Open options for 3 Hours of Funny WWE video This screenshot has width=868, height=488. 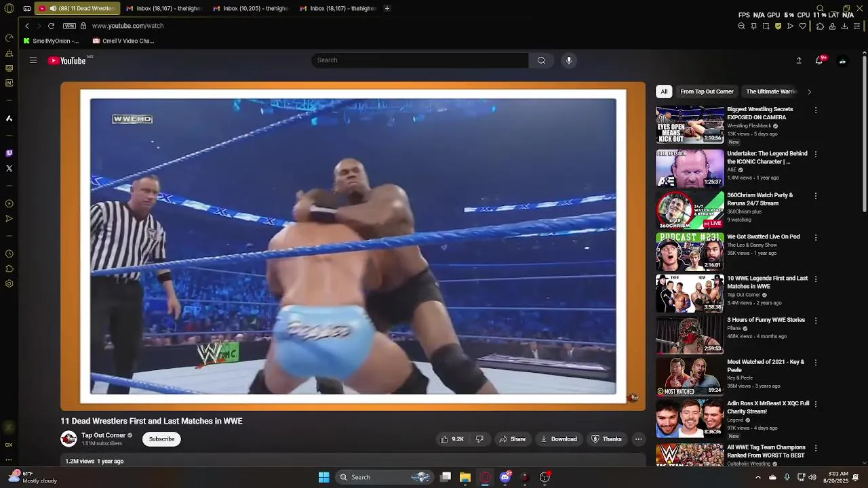click(x=816, y=321)
